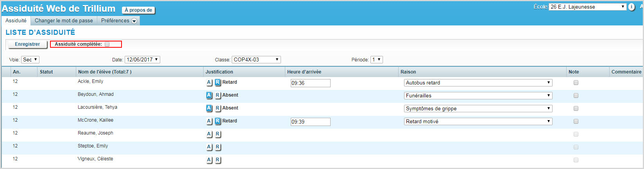Viewport: 644px width, 169px height.
Task: Toggle A icon for Tehya Lacoursière
Action: click(209, 108)
